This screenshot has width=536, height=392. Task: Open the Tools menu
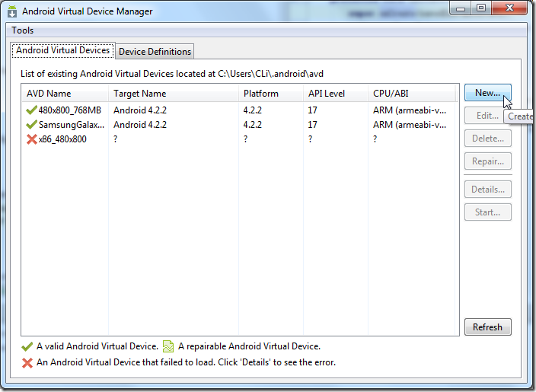pyautogui.click(x=23, y=30)
